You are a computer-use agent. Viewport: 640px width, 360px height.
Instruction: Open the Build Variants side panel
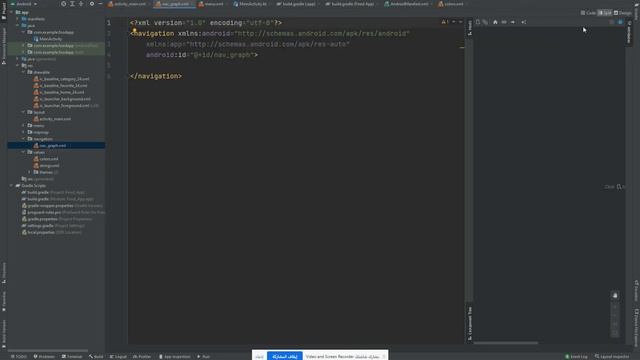[x=4, y=333]
